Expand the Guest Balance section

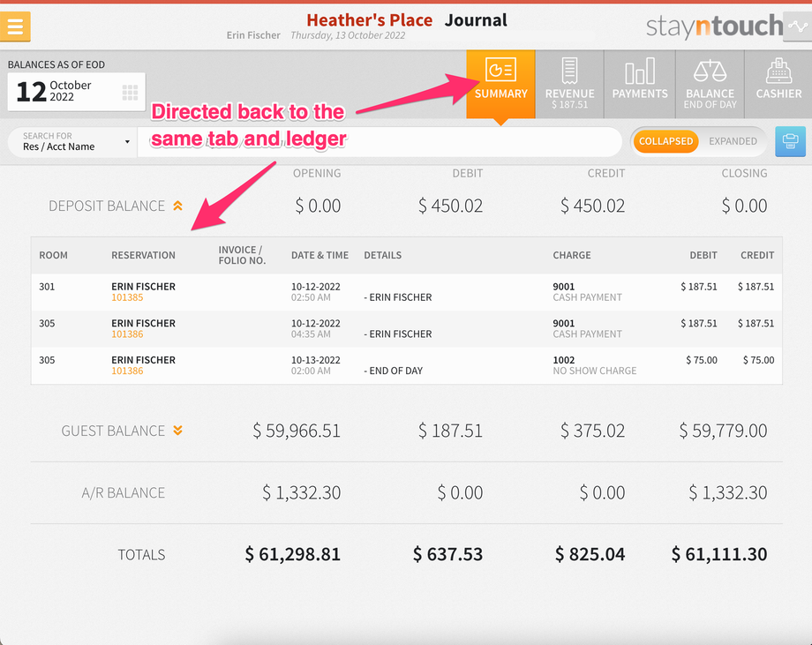tap(177, 431)
